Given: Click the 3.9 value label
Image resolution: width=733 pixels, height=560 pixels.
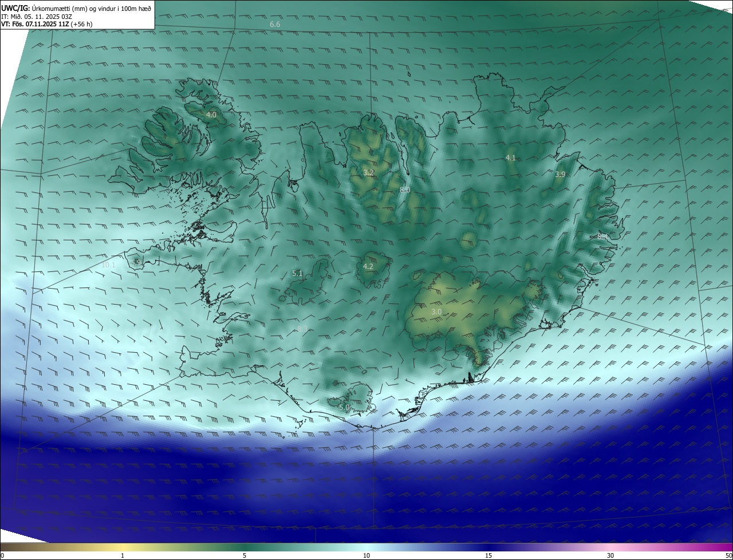Looking at the screenshot, I should coord(560,174).
